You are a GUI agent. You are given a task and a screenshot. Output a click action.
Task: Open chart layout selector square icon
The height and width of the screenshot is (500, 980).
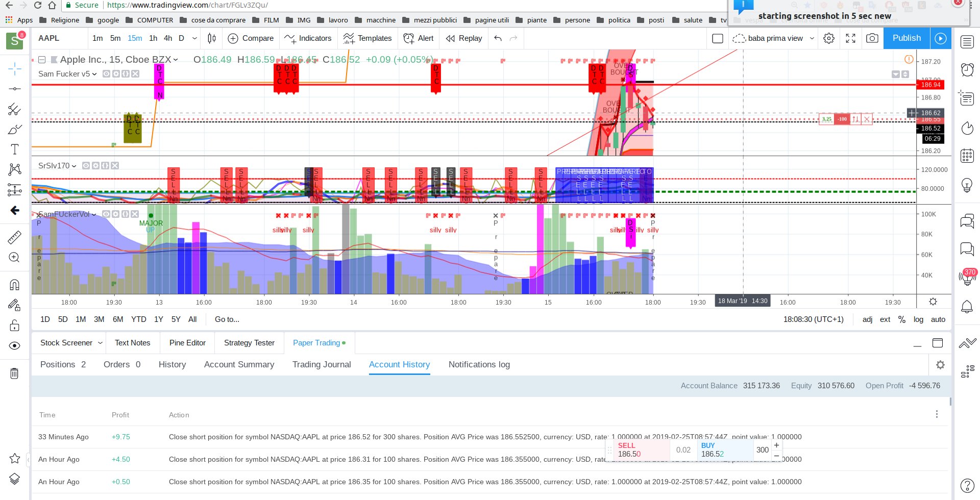pos(718,38)
